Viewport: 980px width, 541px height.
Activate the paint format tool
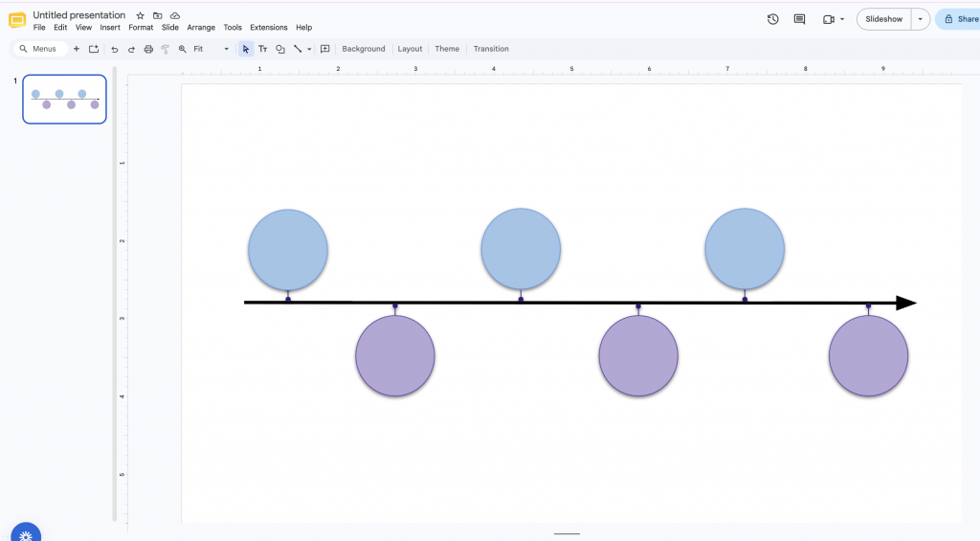[x=165, y=49]
